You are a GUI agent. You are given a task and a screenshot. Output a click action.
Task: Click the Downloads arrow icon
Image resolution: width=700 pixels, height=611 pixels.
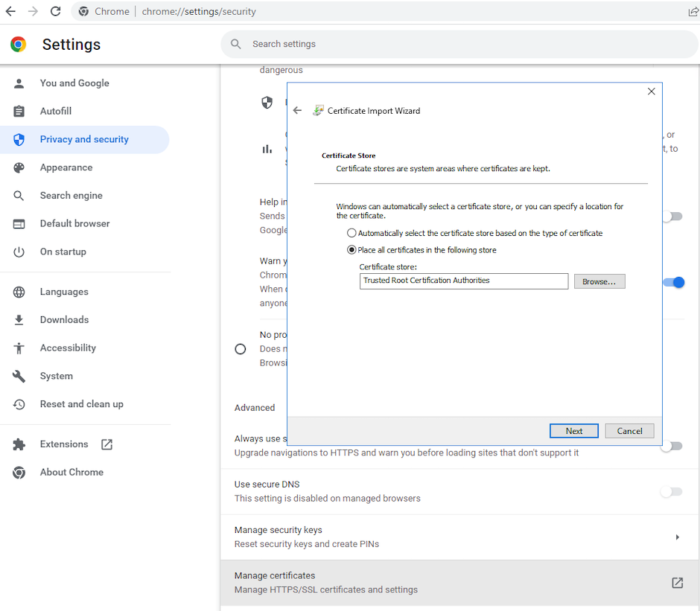click(19, 320)
